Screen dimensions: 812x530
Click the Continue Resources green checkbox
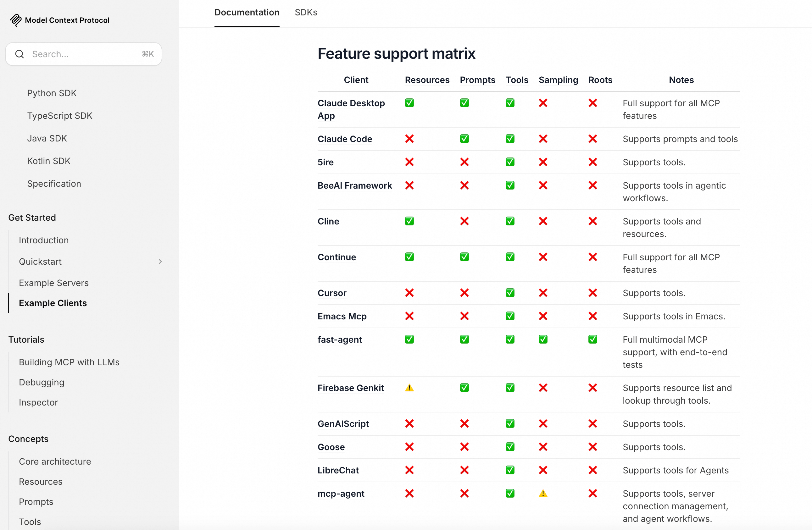pos(409,257)
